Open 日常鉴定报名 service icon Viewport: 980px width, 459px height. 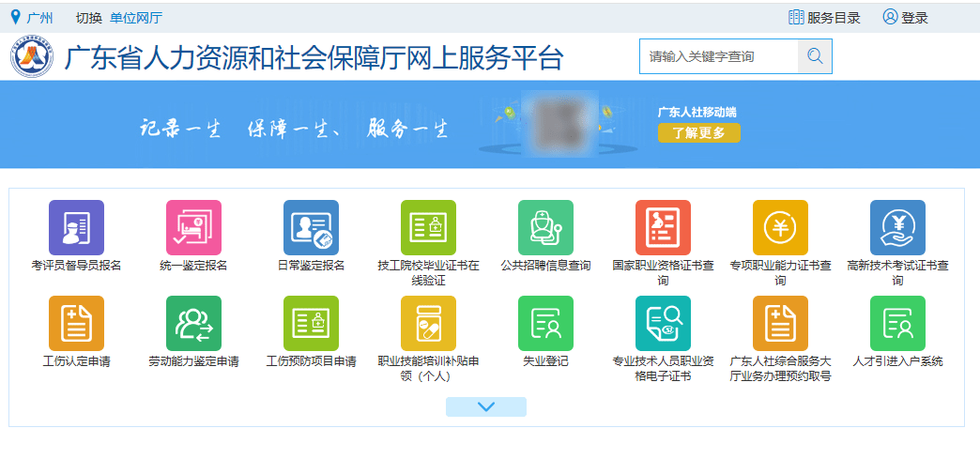click(x=311, y=228)
